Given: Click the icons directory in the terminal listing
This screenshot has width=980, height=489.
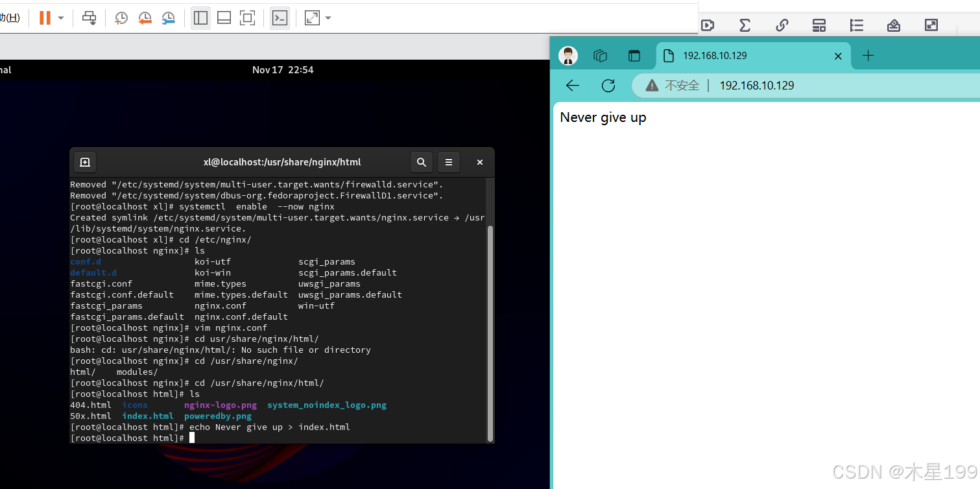Looking at the screenshot, I should click(135, 405).
